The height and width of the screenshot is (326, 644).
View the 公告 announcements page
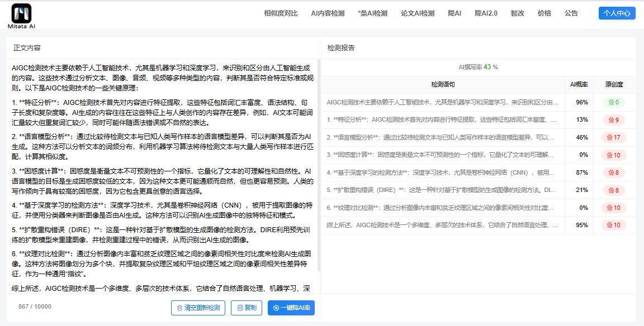click(x=571, y=13)
